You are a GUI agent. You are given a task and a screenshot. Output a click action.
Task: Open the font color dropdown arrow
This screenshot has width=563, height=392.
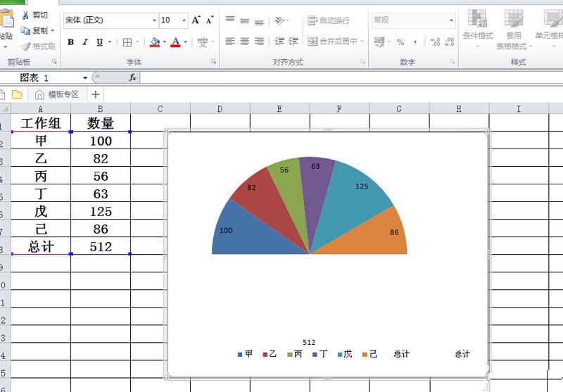185,42
